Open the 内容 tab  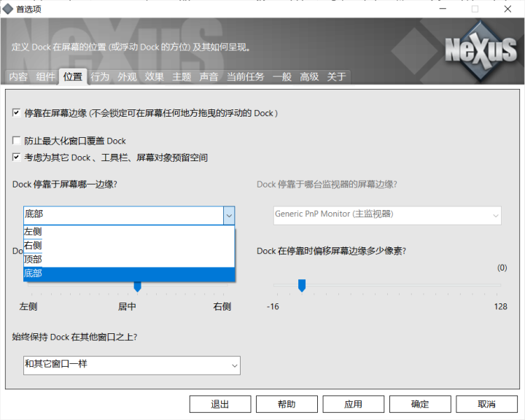pyautogui.click(x=18, y=77)
